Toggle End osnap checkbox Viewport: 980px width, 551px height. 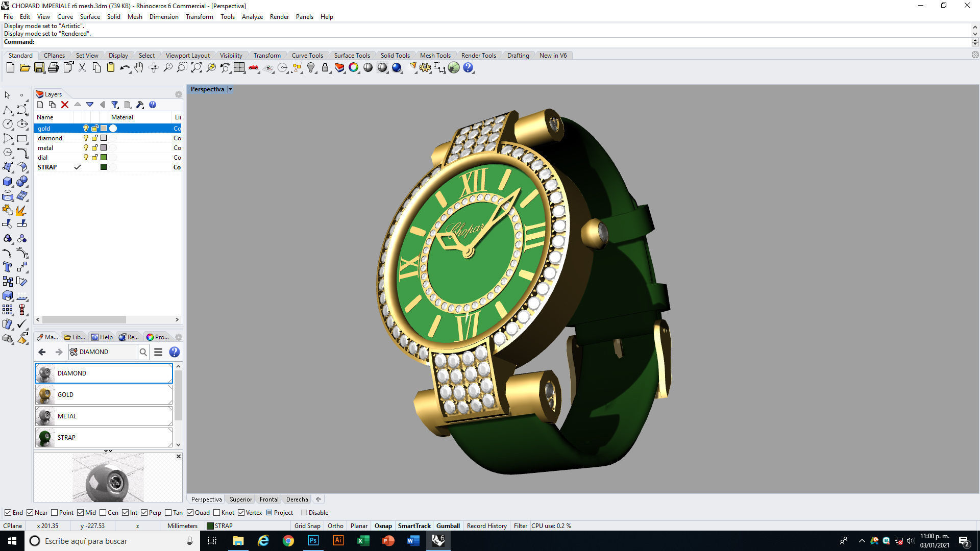(x=8, y=513)
